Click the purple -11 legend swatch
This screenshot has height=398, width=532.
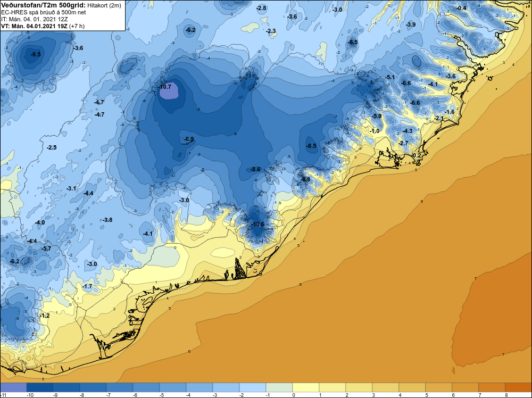pyautogui.click(x=13, y=387)
